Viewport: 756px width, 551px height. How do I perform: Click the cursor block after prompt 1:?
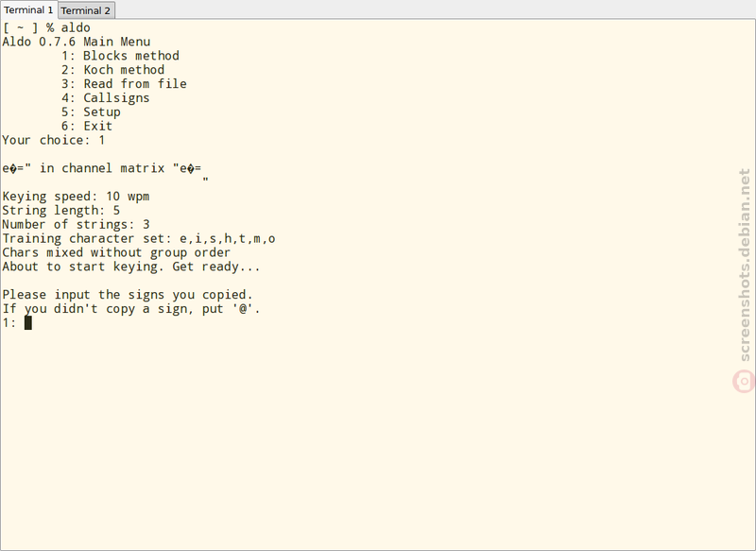[x=28, y=323]
